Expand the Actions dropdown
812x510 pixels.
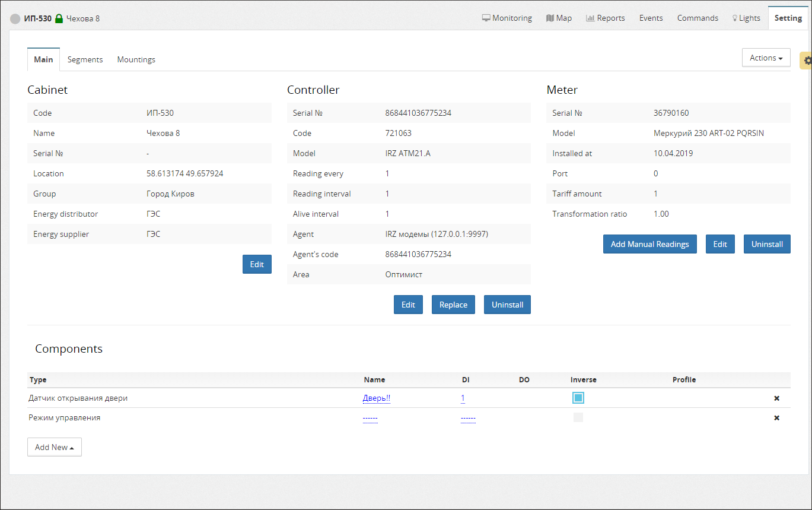click(x=766, y=58)
